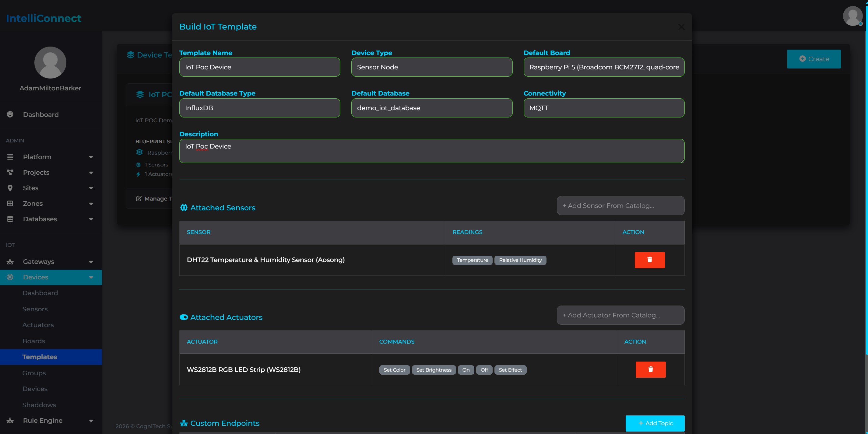Click the Temperature reading badge
868x434 pixels.
click(472, 260)
